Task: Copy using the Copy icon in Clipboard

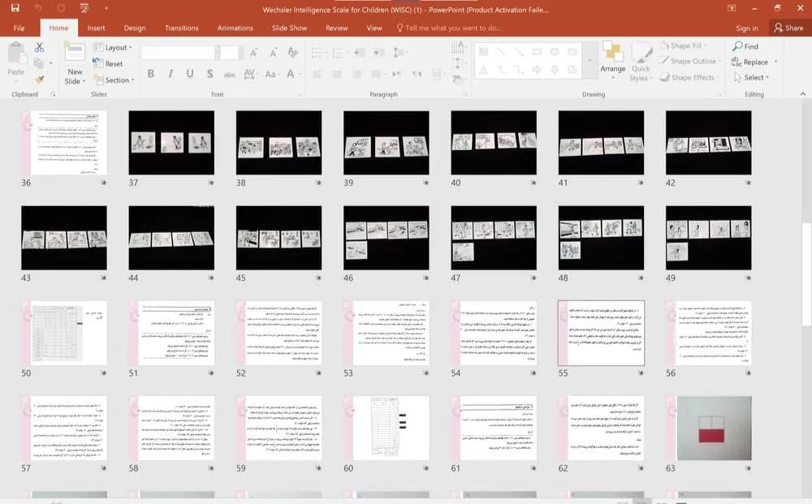Action: pos(38,63)
